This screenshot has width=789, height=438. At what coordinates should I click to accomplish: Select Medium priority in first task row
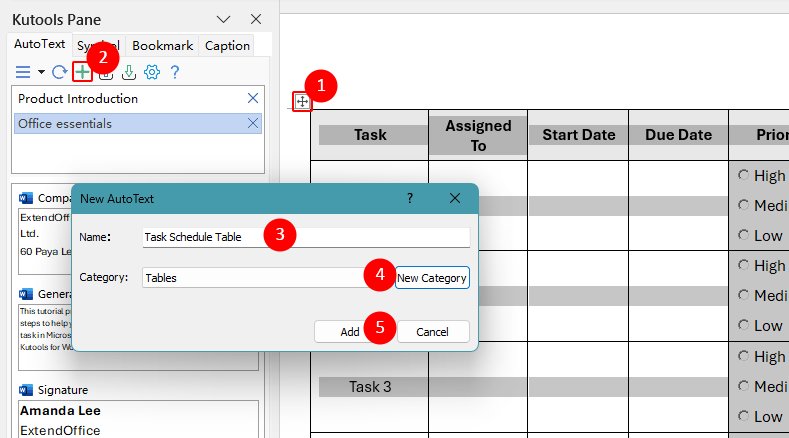(x=743, y=205)
